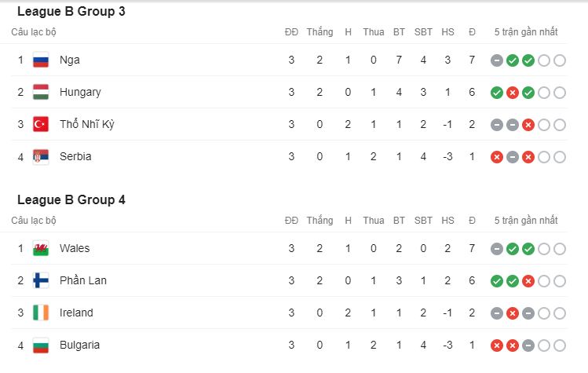The width and height of the screenshot is (588, 373).
Task: Click the League B Group 4 heading
Action: point(71,199)
